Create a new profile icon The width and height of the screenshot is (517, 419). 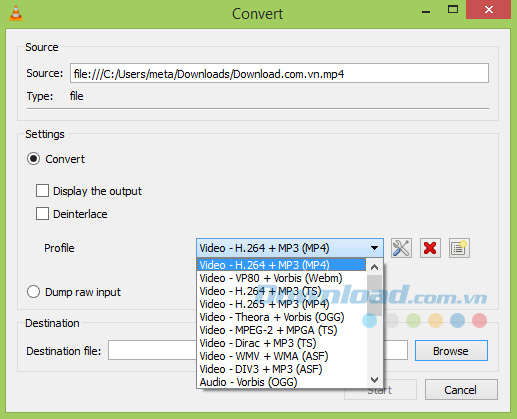click(459, 248)
